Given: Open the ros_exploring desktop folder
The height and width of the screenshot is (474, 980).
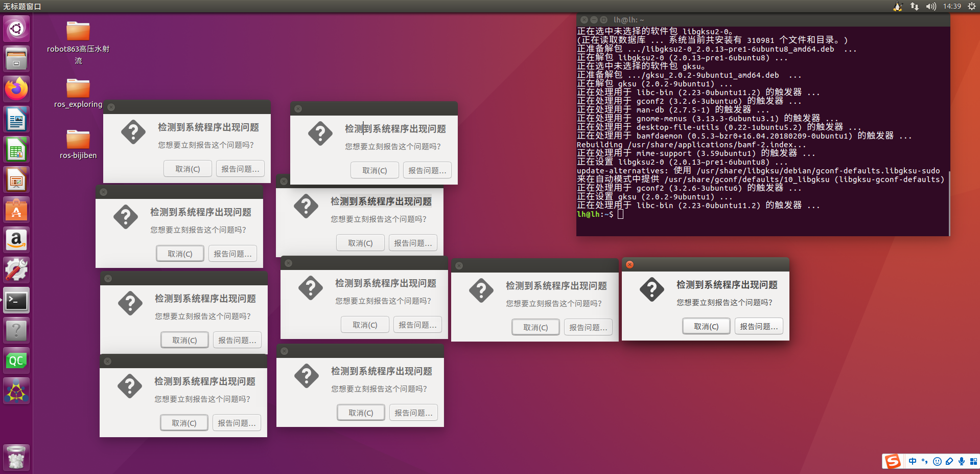Looking at the screenshot, I should click(78, 88).
